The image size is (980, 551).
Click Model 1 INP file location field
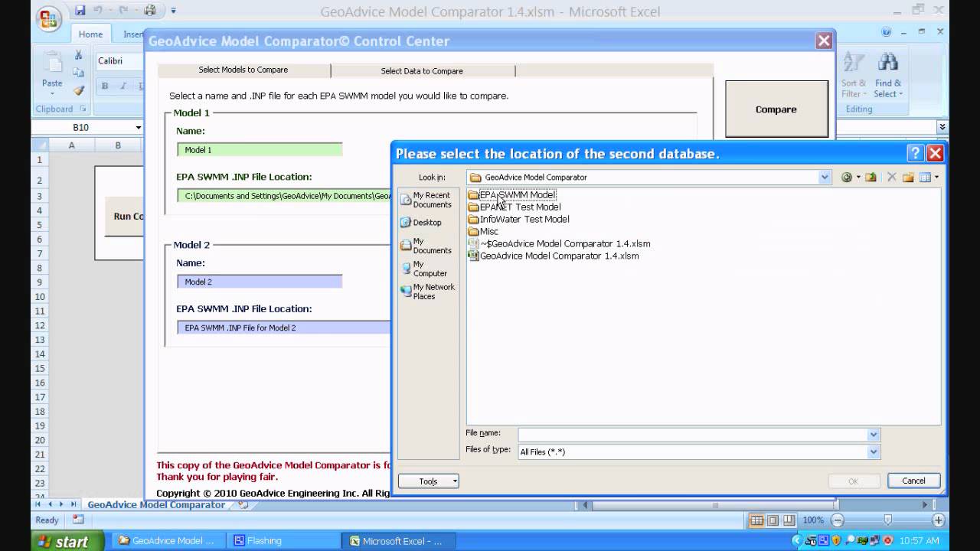click(x=284, y=196)
